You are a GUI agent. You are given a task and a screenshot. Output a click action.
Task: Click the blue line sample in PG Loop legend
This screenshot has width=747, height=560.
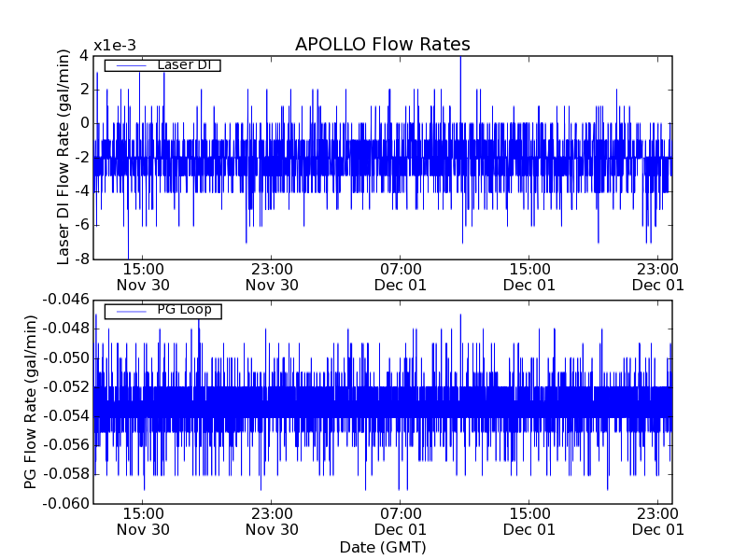tap(129, 311)
